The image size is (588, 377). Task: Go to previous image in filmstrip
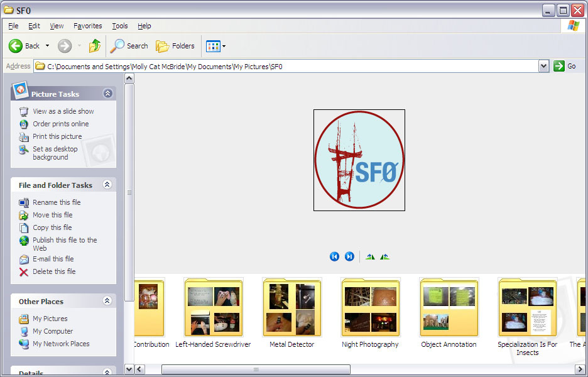[x=334, y=256]
